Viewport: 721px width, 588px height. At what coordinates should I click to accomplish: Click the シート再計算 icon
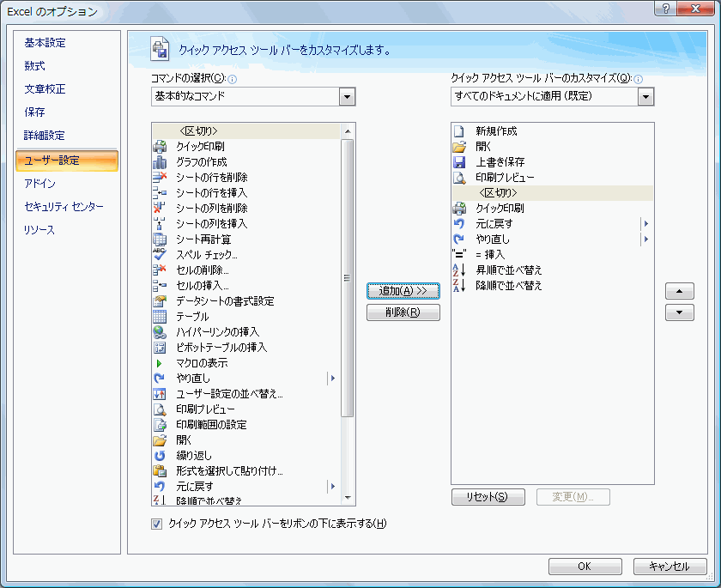[160, 239]
